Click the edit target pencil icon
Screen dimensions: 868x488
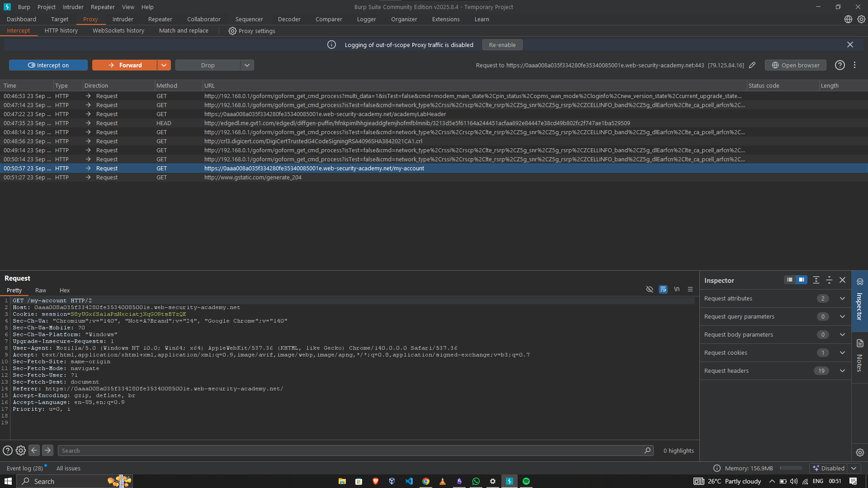coord(752,65)
